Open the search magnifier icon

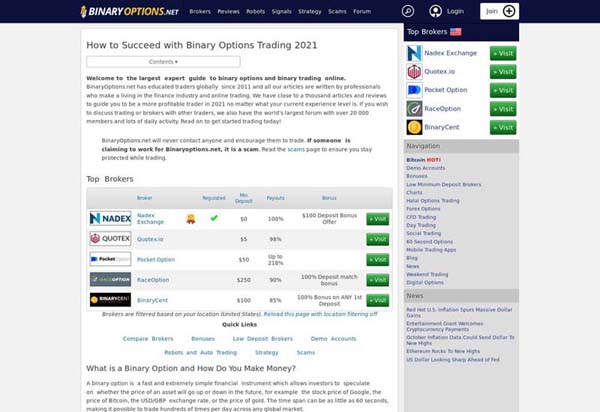(x=408, y=11)
